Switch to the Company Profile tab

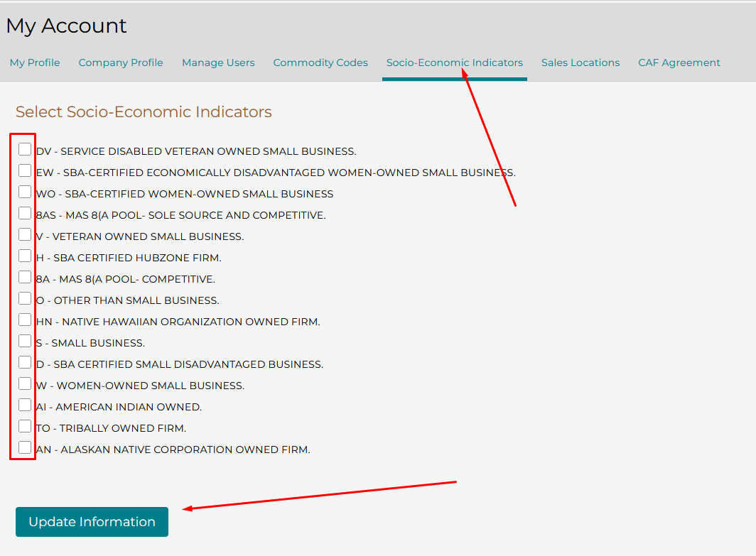(121, 62)
